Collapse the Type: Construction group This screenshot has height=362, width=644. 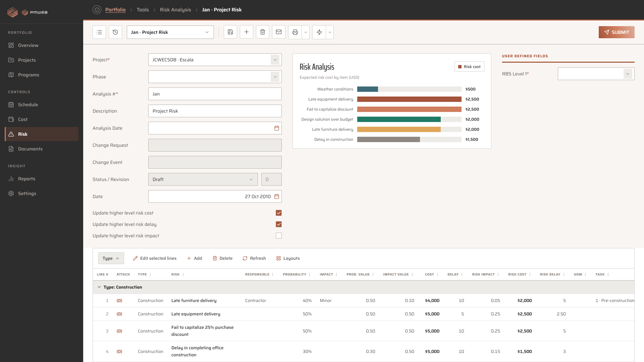(x=99, y=287)
